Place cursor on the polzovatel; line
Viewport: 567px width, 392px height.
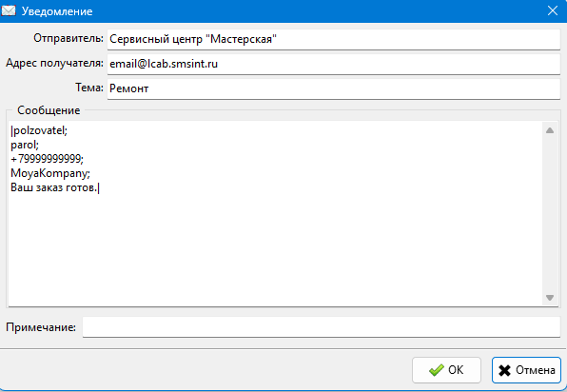point(39,130)
